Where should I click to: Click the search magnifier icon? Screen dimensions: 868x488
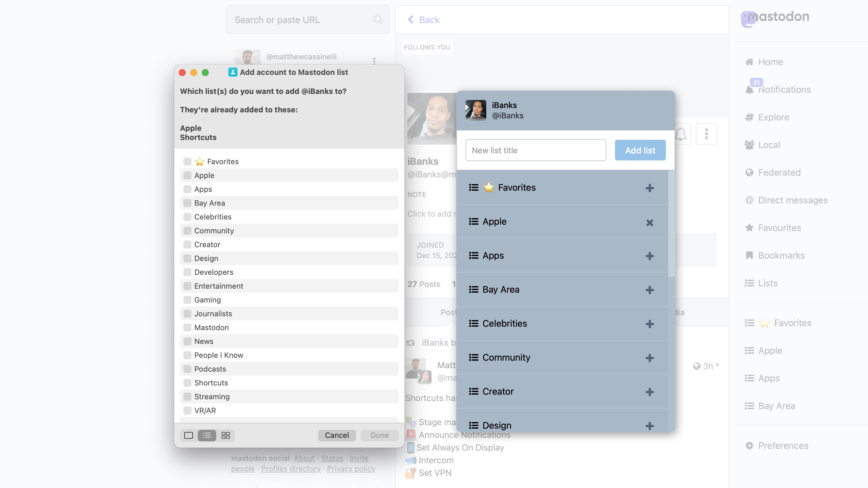(378, 20)
